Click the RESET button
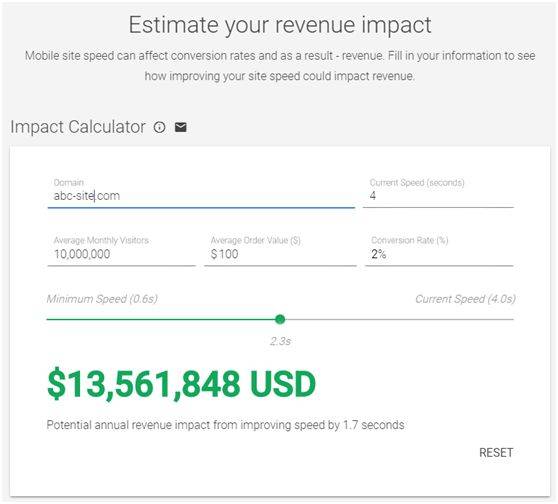Screen dimensions: 558x504 pyautogui.click(x=496, y=452)
